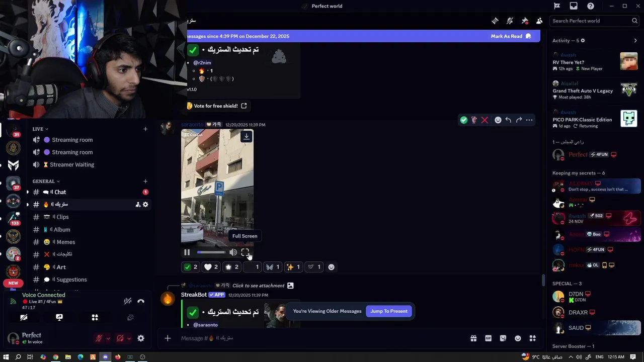This screenshot has width=644, height=362.
Task: Adjust the video progress bar
Action: (211, 252)
